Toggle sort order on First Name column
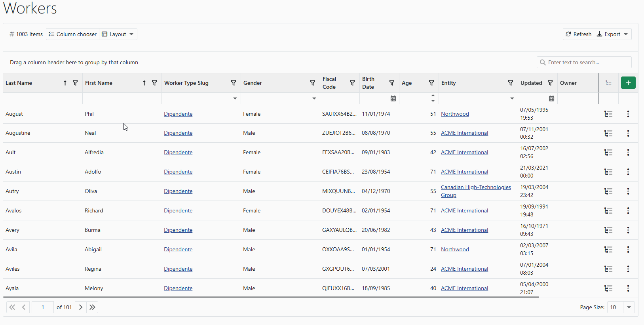This screenshot has height=325, width=644. (144, 83)
